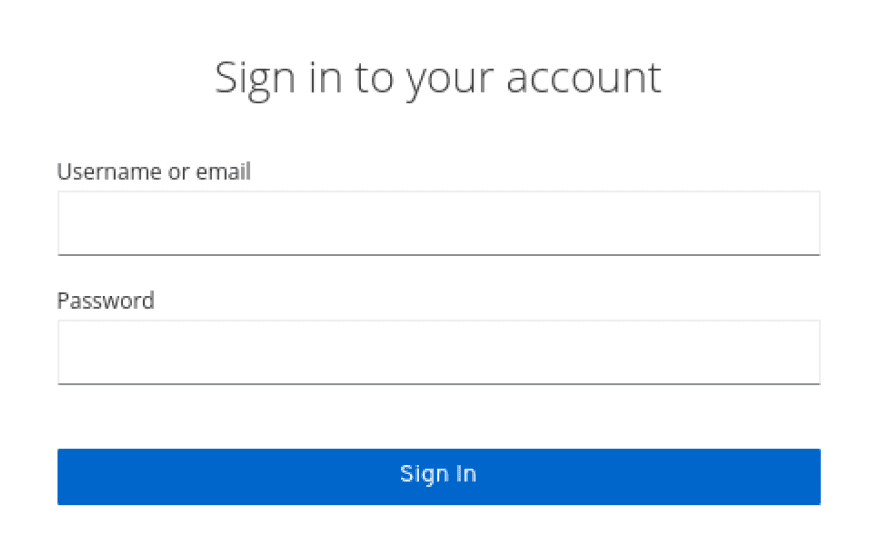878x558 pixels.
Task: Select the first text input on the form
Action: (x=438, y=223)
